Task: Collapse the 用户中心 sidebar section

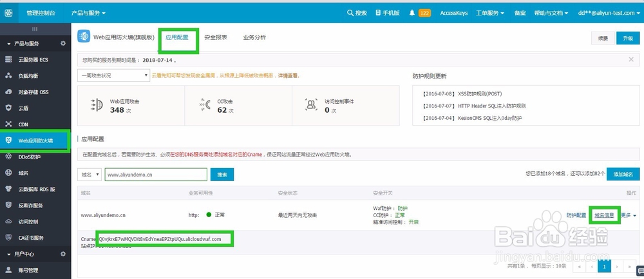Action: [8, 255]
